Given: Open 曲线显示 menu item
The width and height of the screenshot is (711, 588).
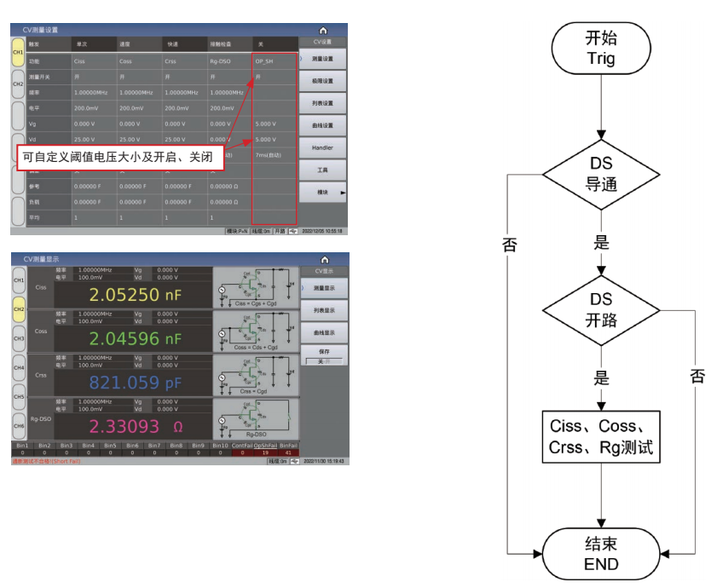Looking at the screenshot, I should (x=323, y=332).
